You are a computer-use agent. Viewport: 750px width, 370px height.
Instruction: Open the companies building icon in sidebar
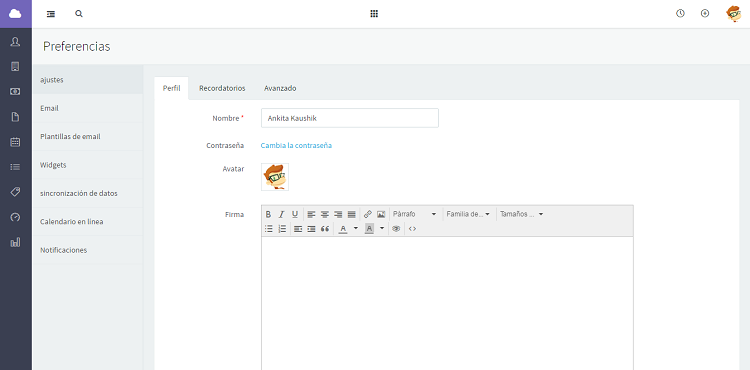pos(15,66)
